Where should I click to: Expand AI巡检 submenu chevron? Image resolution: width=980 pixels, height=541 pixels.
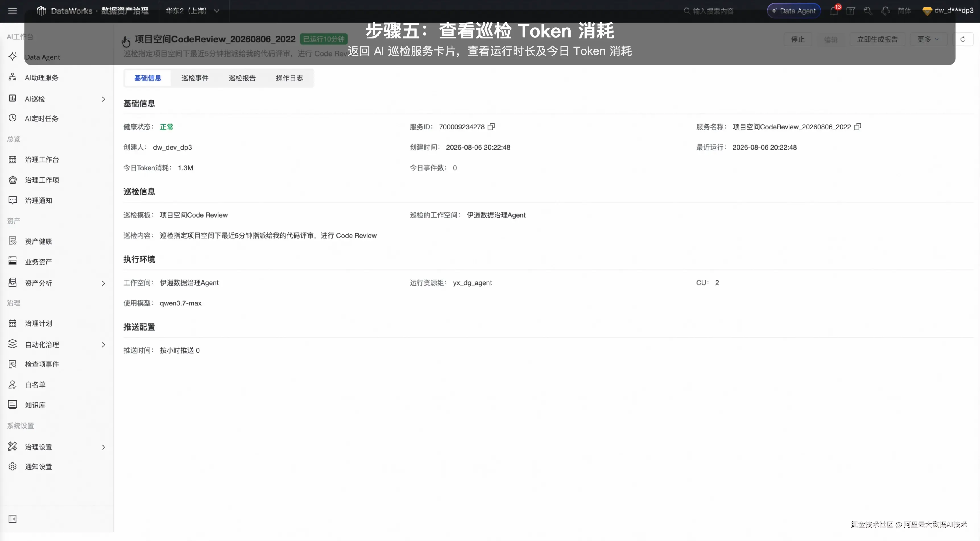point(104,99)
